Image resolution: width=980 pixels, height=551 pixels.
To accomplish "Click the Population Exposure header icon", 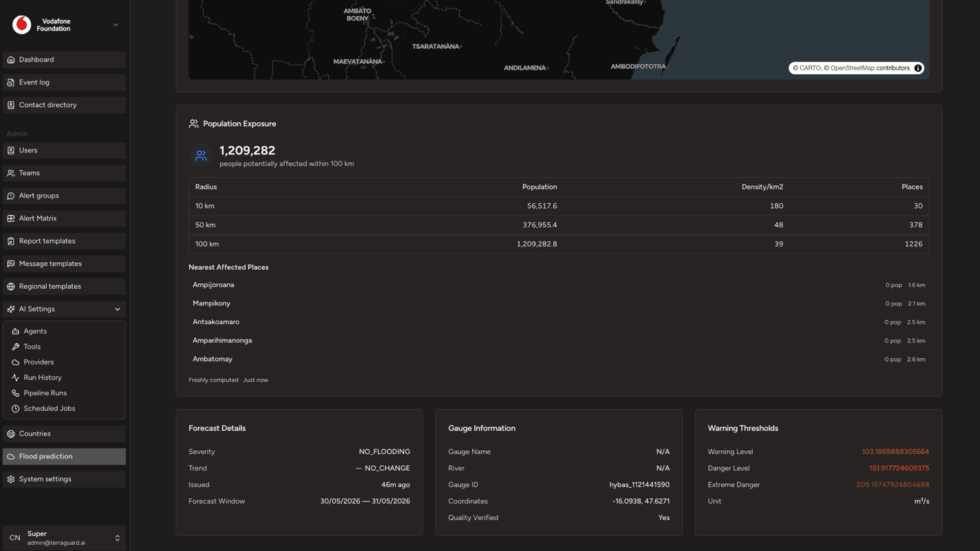I will pyautogui.click(x=194, y=124).
